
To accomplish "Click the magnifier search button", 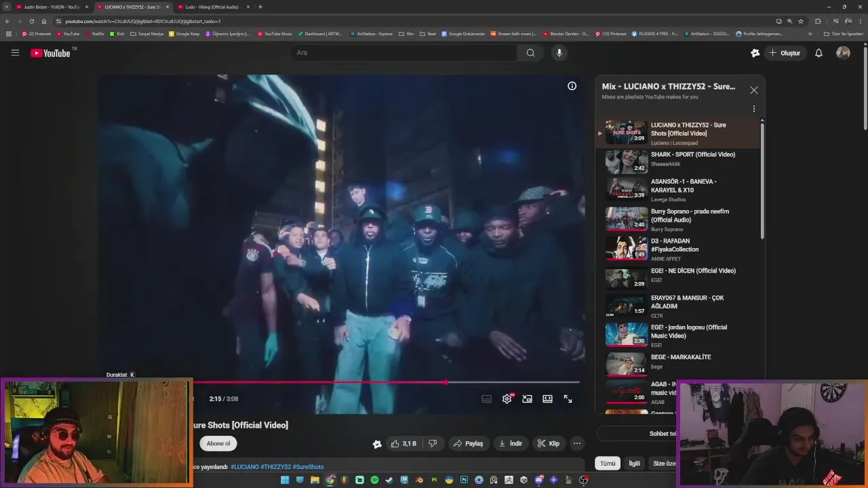I will (x=530, y=53).
